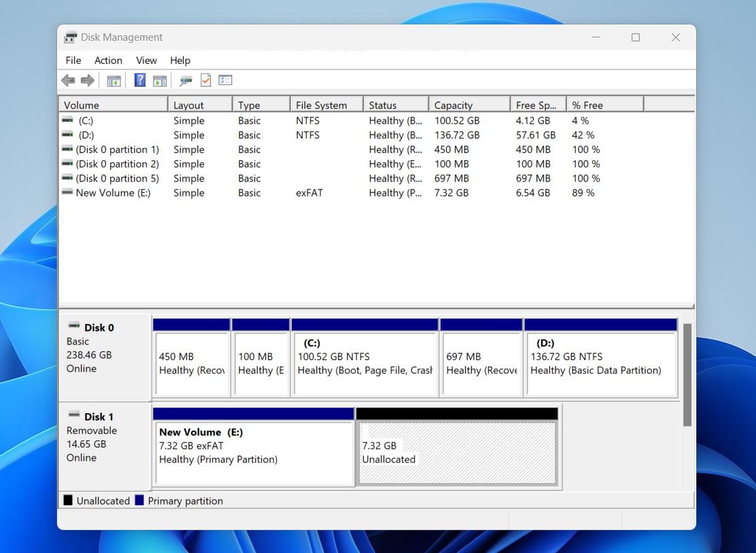Select the New Volume (E:) row in the list
Image resolution: width=756 pixels, height=553 pixels.
click(x=109, y=192)
